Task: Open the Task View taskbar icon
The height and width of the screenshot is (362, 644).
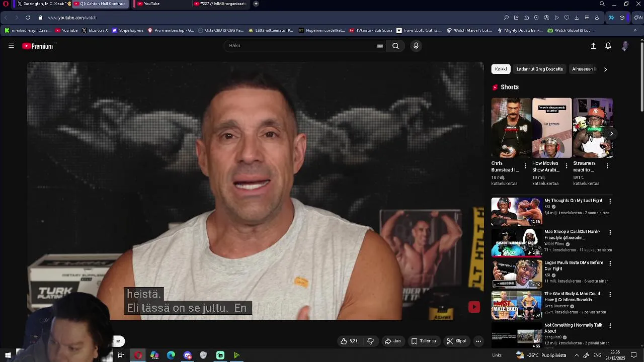Action: pyautogui.click(x=121, y=355)
